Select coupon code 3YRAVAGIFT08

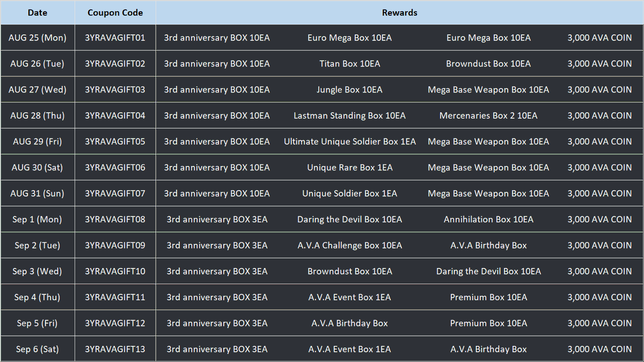point(115,219)
